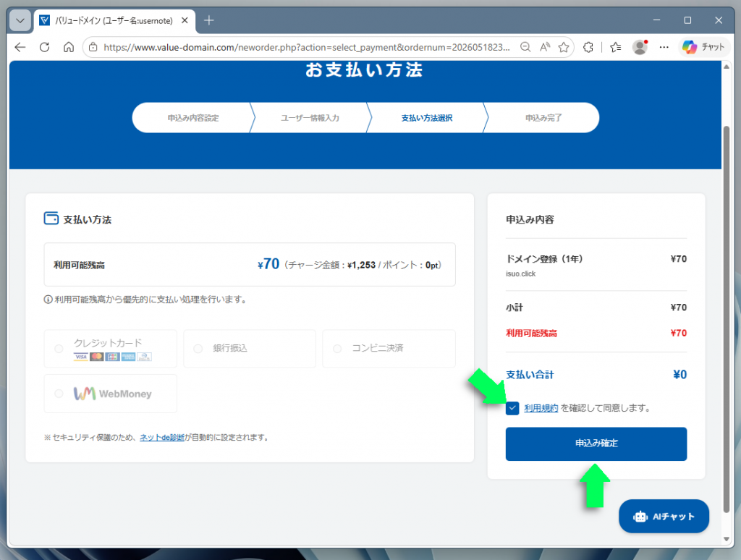Image resolution: width=741 pixels, height=560 pixels.
Task: Open the zoom-out magnifier in address bar
Action: click(x=525, y=47)
